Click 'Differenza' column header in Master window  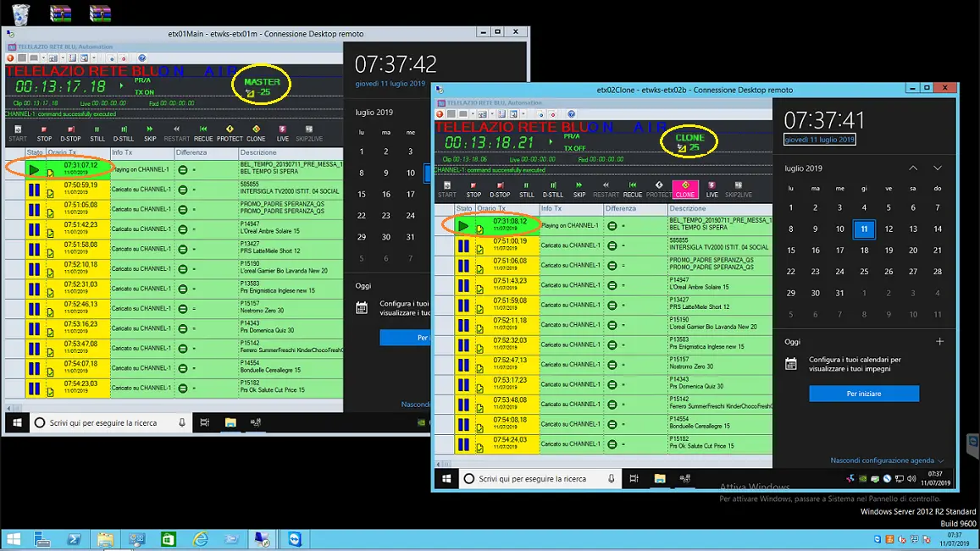(191, 153)
